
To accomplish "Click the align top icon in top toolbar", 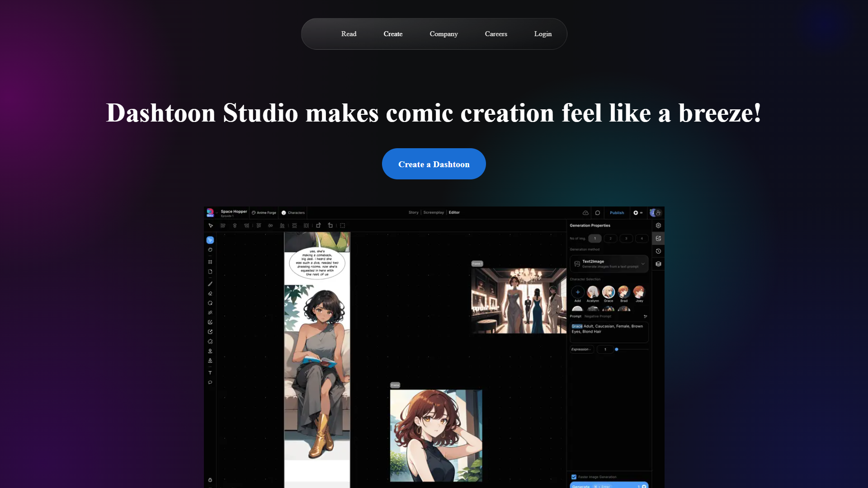I will tap(259, 225).
